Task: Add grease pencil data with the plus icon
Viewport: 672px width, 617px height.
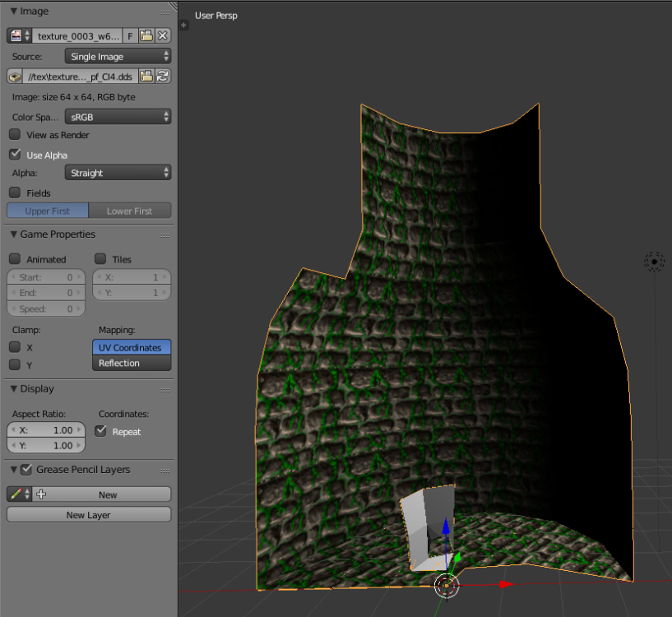Action: click(40, 494)
